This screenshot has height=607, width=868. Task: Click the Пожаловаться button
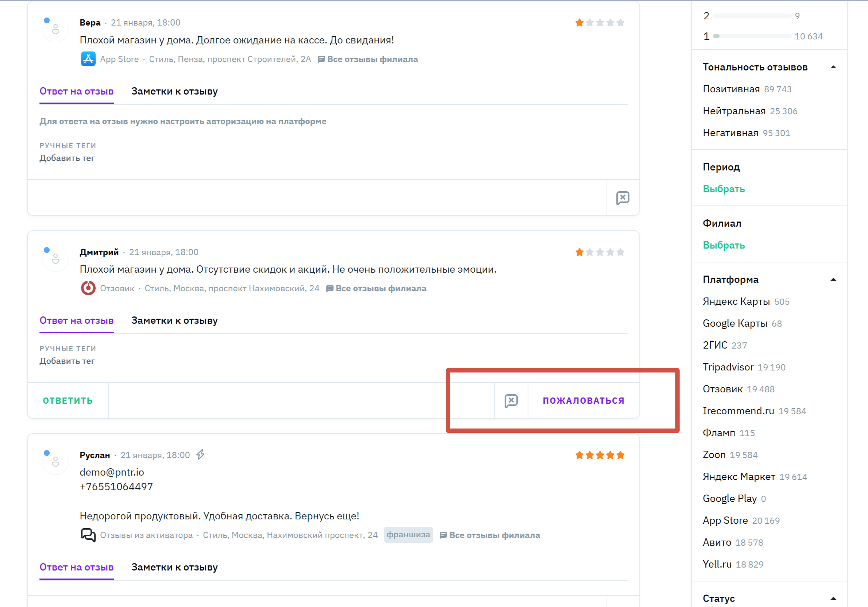(583, 400)
